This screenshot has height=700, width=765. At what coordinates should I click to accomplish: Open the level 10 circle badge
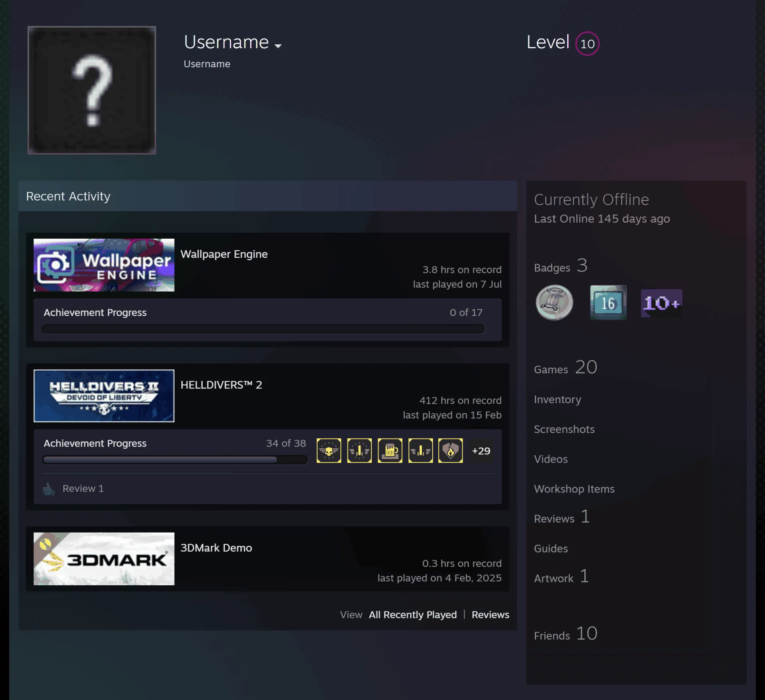pos(587,43)
